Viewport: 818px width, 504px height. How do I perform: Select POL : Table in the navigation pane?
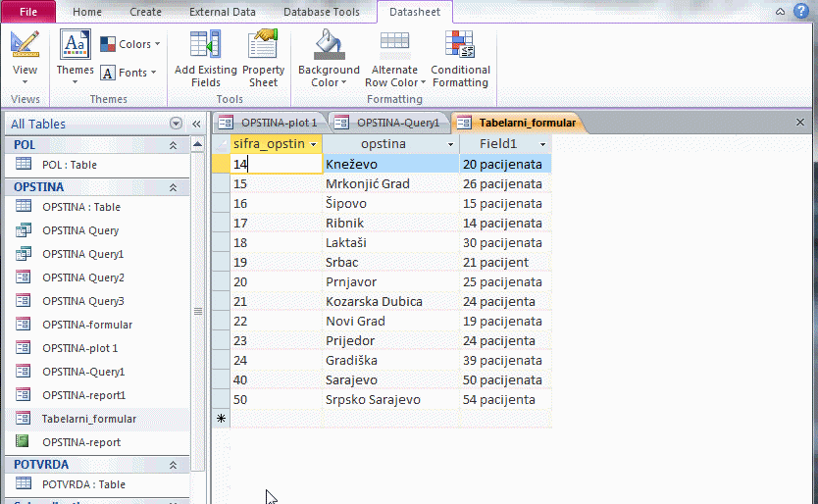click(97, 165)
